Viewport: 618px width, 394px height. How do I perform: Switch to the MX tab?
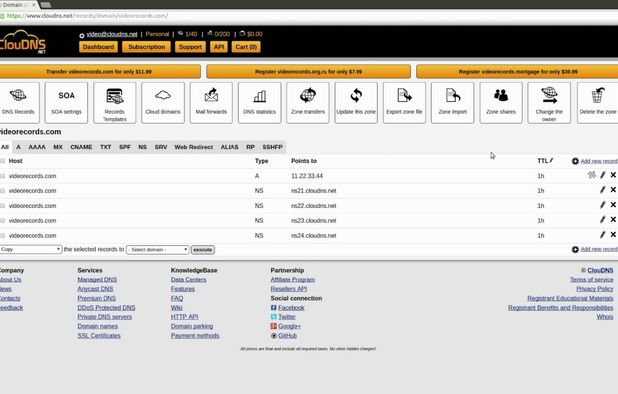(x=58, y=147)
